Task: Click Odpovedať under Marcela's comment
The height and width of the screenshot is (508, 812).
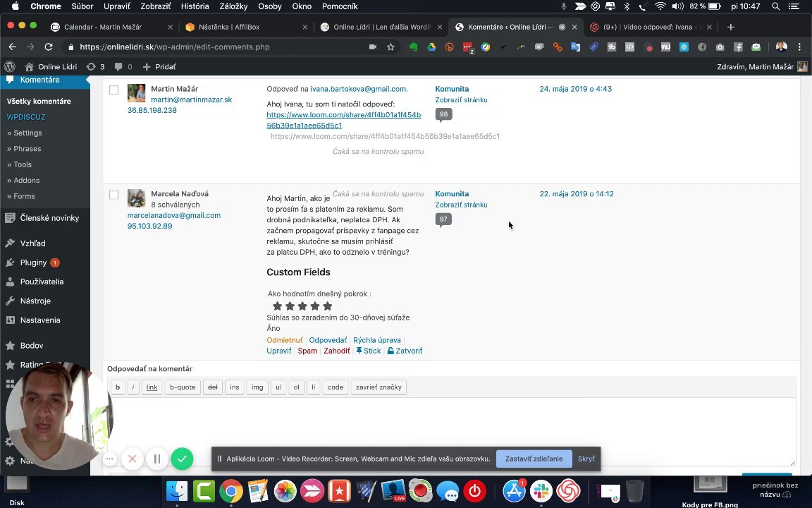Action: 328,340
